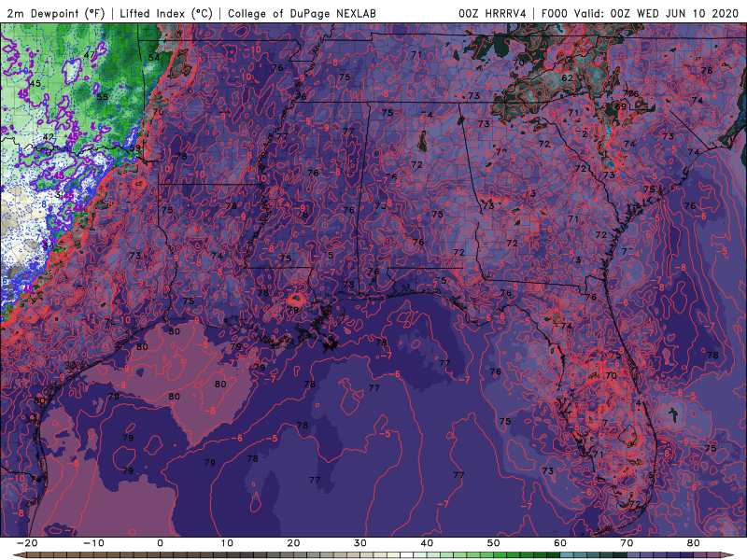Image resolution: width=747 pixels, height=560 pixels.
Task: Click the 50 label on the color scale
Action: [x=494, y=543]
